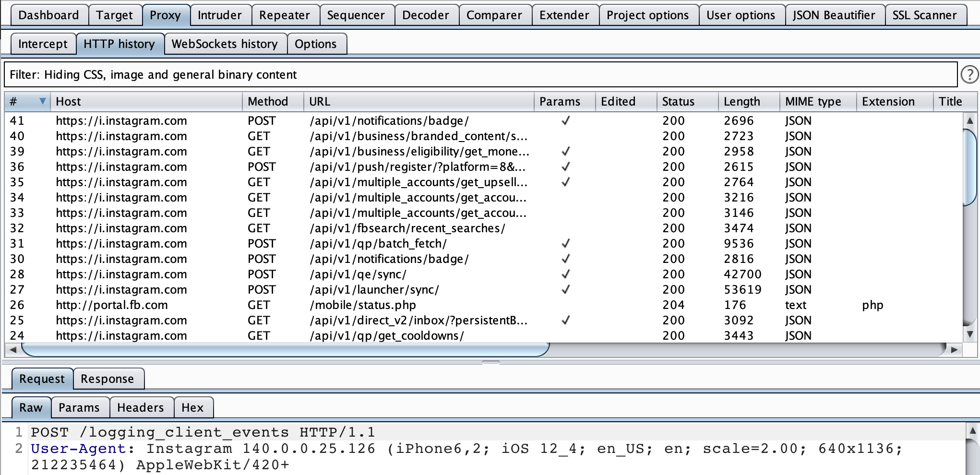The height and width of the screenshot is (475, 980).
Task: Select row 40 branded_content request
Action: tap(484, 136)
